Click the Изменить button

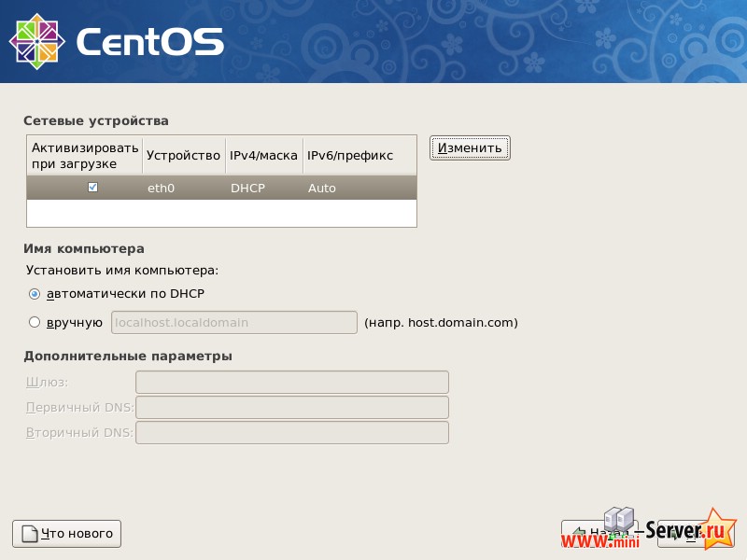tap(470, 148)
